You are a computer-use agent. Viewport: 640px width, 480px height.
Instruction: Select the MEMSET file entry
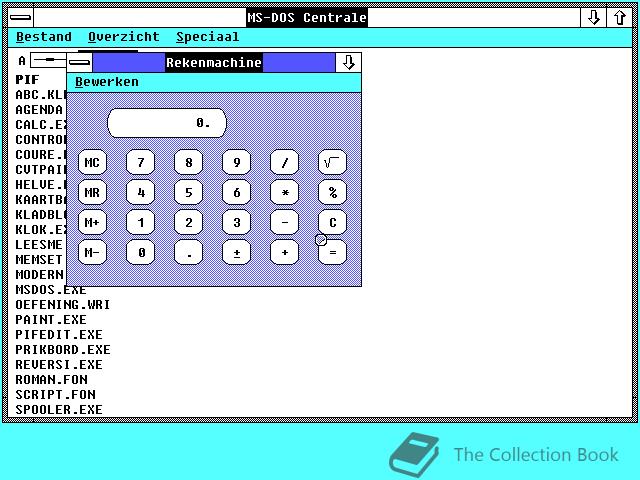[x=39, y=260]
